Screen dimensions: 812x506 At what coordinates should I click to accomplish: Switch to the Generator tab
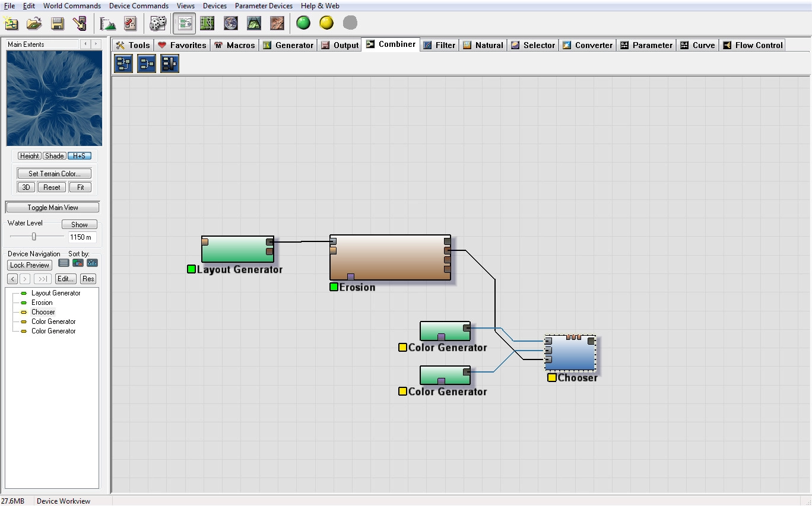[x=288, y=45]
